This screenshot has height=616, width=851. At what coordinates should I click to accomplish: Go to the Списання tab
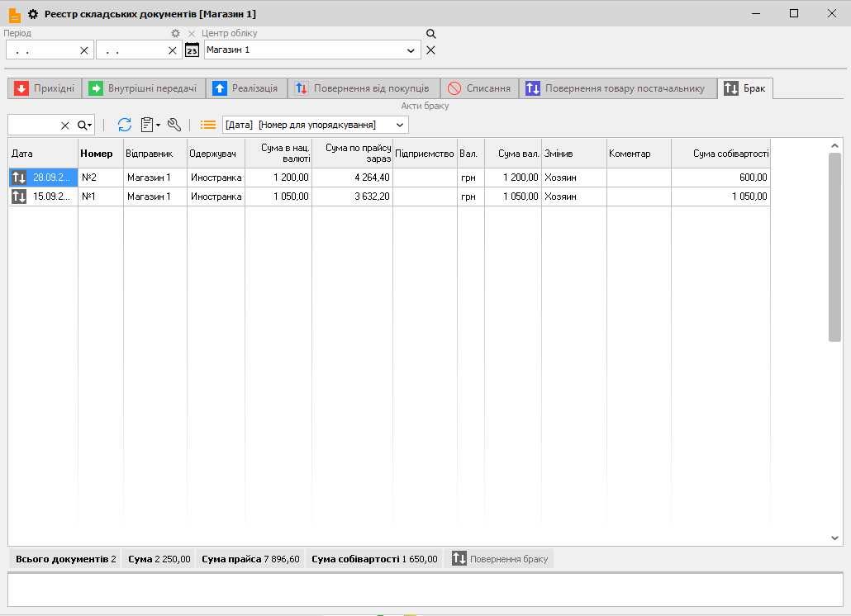[x=479, y=88]
